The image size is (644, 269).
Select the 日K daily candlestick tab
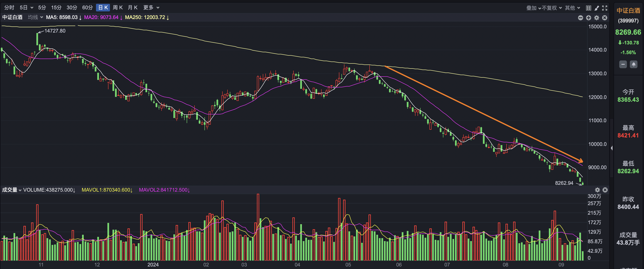103,7
